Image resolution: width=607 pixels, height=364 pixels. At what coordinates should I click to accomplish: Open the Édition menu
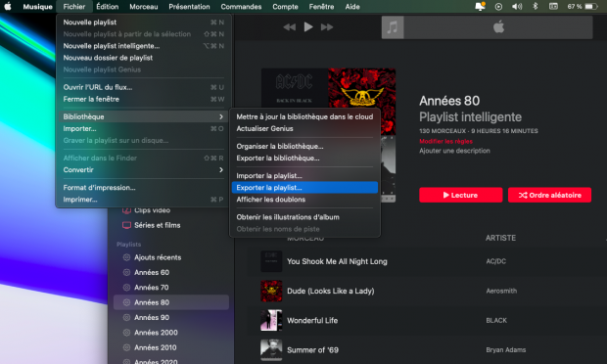(x=108, y=7)
